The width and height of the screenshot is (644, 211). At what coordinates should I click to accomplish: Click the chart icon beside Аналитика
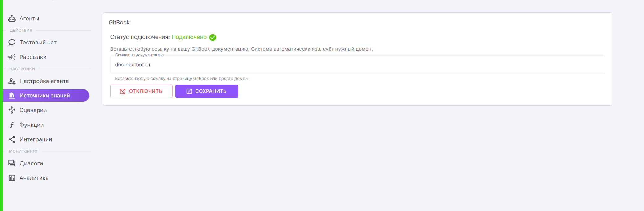pos(12,178)
